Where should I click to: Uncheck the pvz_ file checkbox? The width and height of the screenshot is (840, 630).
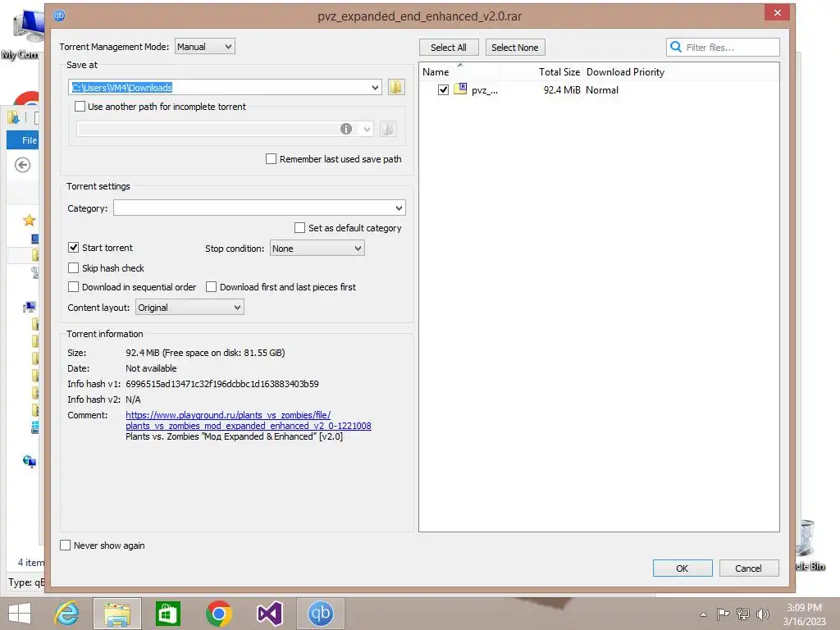click(x=443, y=89)
